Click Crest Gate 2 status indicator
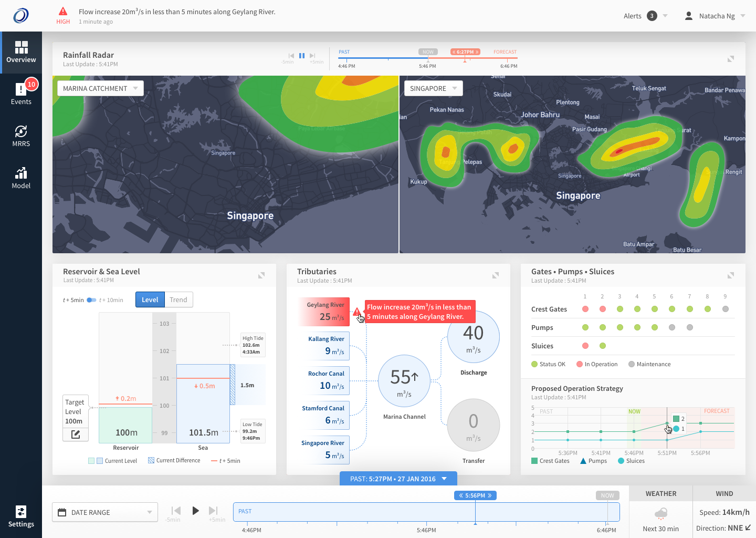Screen dimensions: 756x538 click(603, 309)
